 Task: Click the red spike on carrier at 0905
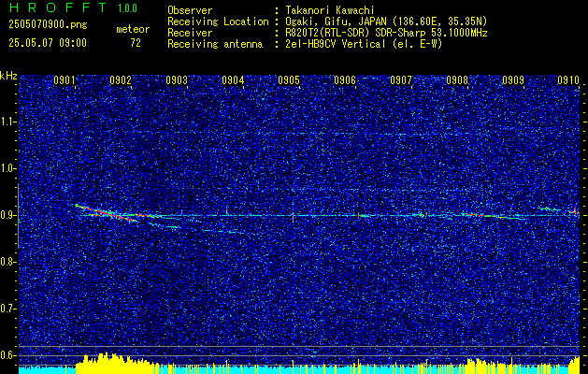tap(293, 218)
